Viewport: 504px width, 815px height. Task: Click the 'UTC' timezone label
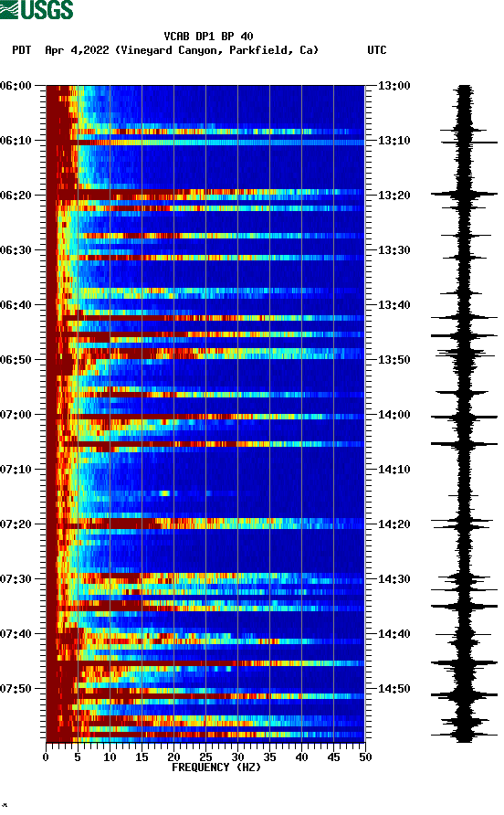(377, 50)
